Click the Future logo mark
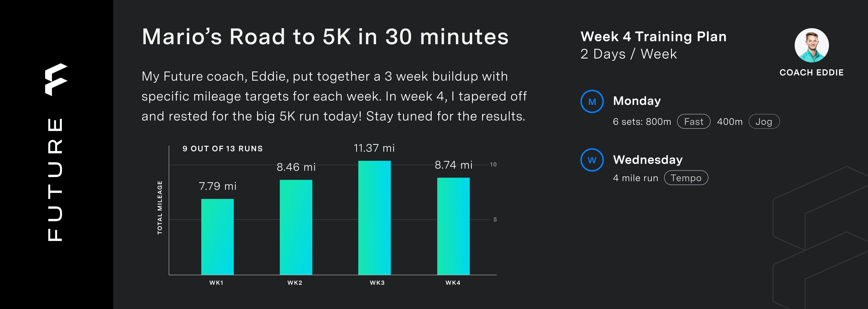 click(x=56, y=80)
